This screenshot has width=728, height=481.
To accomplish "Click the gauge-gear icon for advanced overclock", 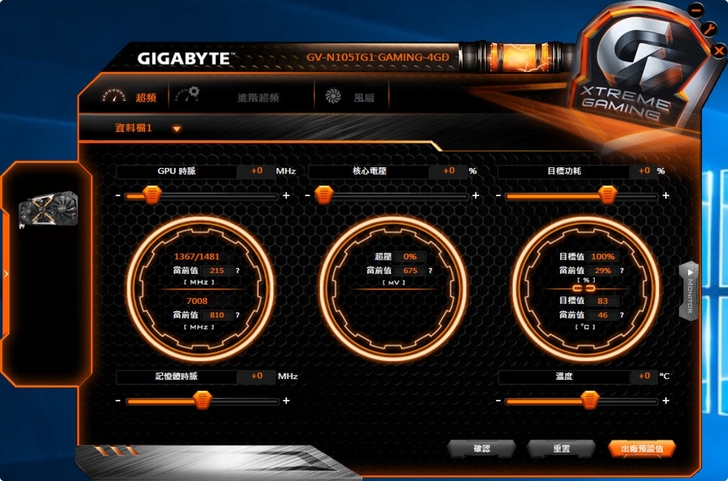I will pos(187,94).
